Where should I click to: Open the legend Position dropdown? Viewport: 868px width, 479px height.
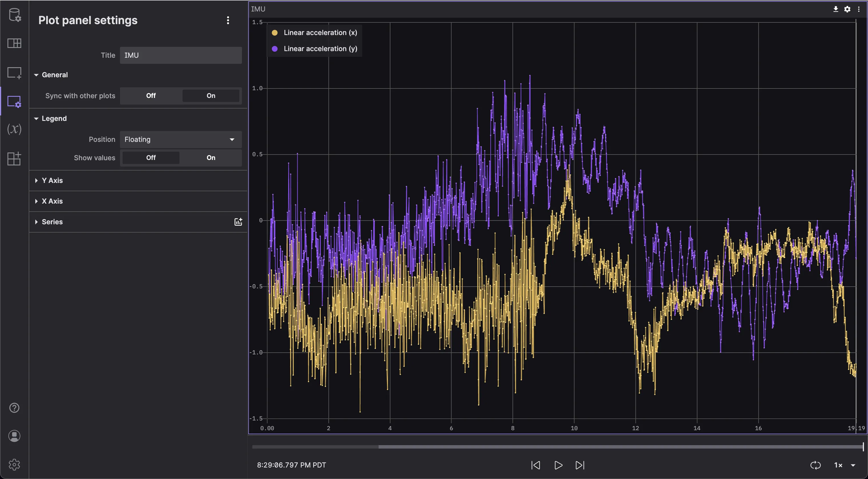click(x=180, y=139)
